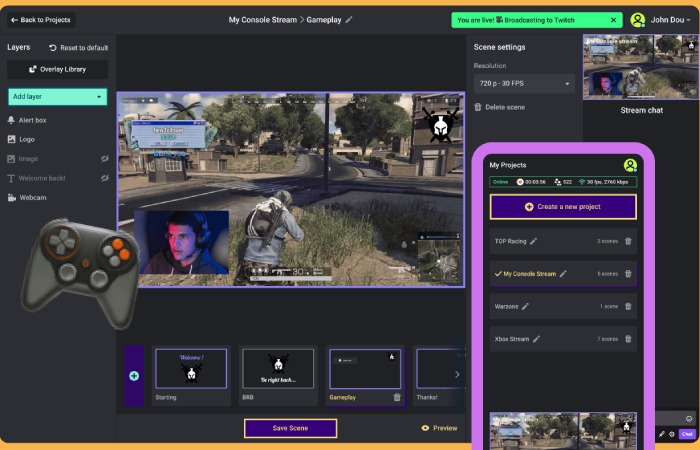Delete My Console Stream project
The width and height of the screenshot is (700, 450).
628,274
